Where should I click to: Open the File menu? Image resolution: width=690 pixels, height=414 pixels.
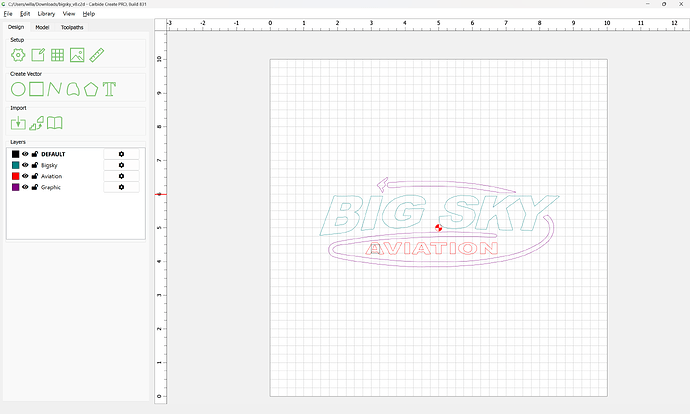pyautogui.click(x=8, y=14)
